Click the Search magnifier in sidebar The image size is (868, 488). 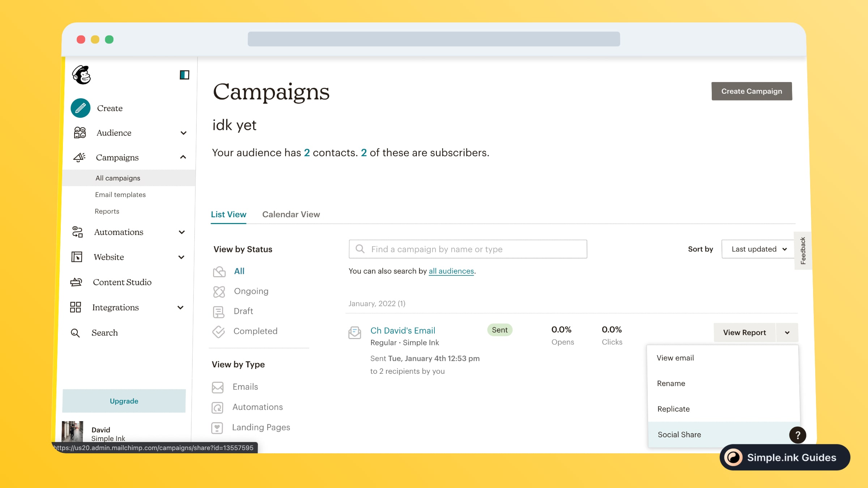coord(75,333)
